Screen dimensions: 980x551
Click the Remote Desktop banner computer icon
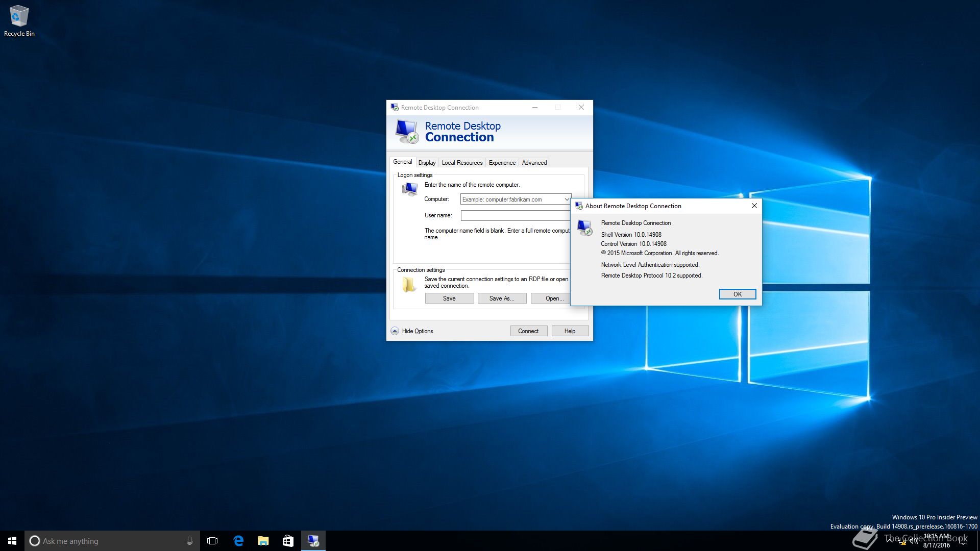point(407,132)
